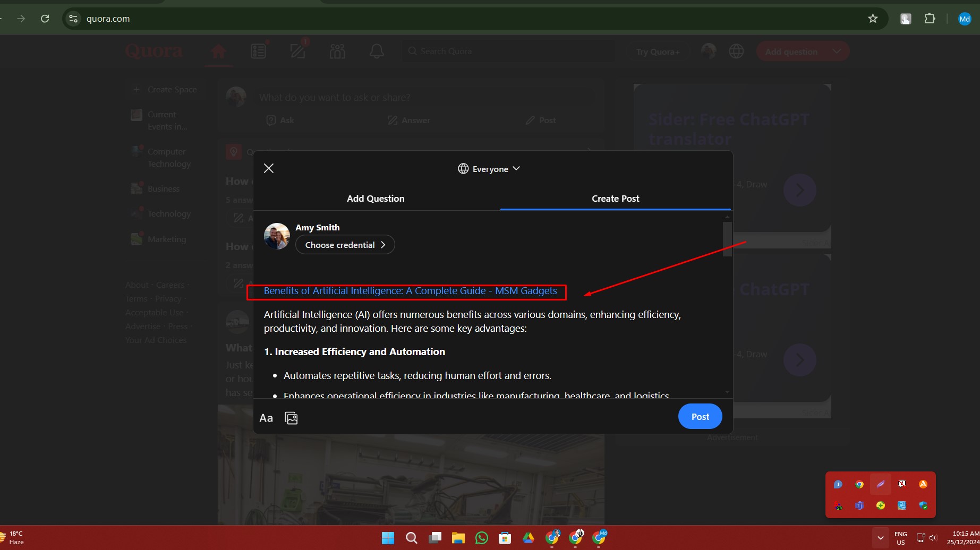Select the Create Post tab
This screenshot has width=980, height=550.
615,199
